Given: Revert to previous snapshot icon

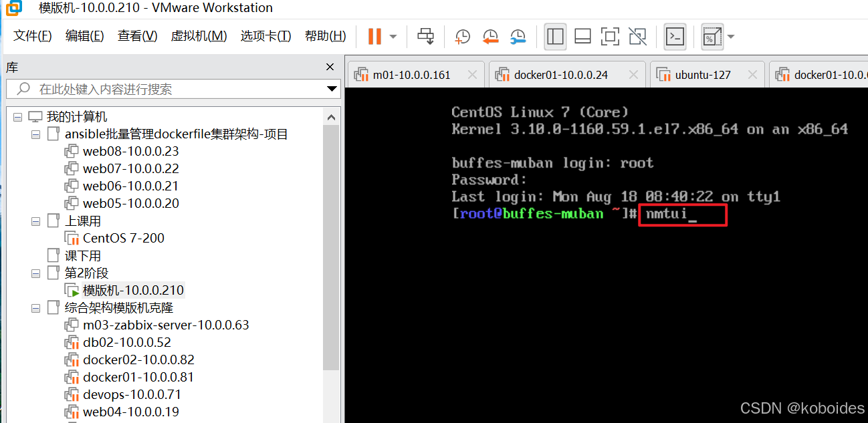Looking at the screenshot, I should pos(490,36).
